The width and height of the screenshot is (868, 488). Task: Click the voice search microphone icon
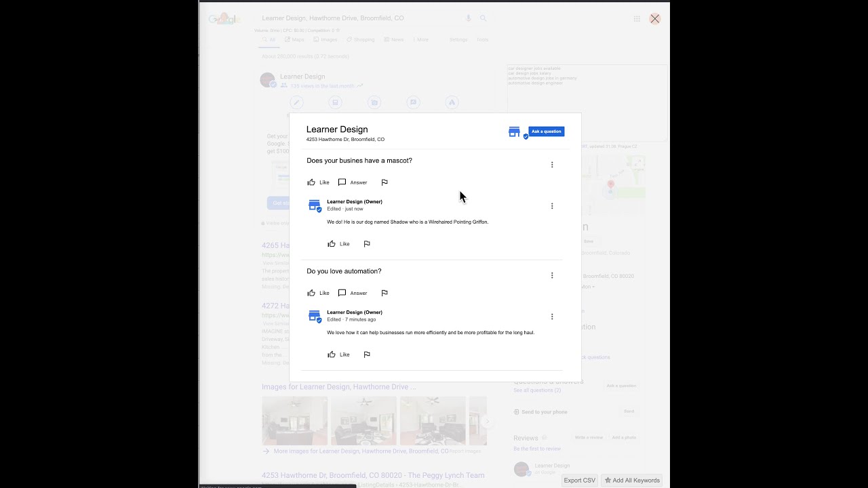coord(468,18)
